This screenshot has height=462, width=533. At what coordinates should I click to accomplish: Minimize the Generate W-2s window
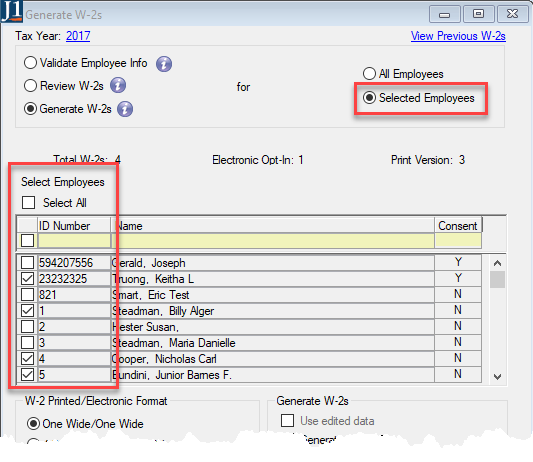[445, 14]
